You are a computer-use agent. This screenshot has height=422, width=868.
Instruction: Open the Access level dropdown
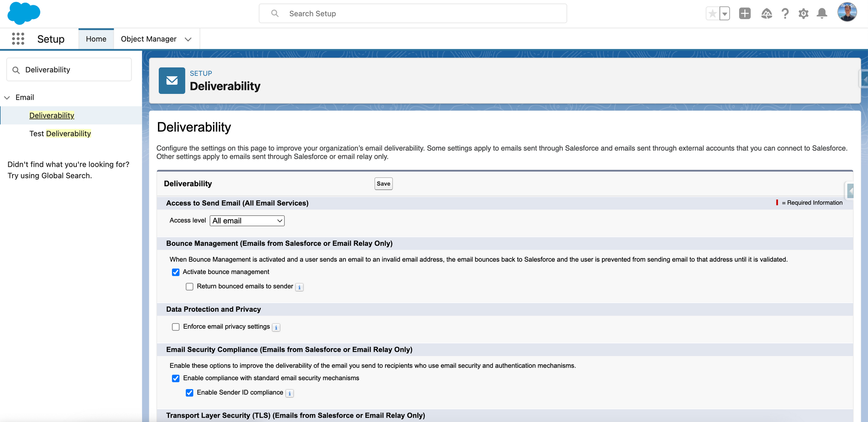tap(247, 221)
